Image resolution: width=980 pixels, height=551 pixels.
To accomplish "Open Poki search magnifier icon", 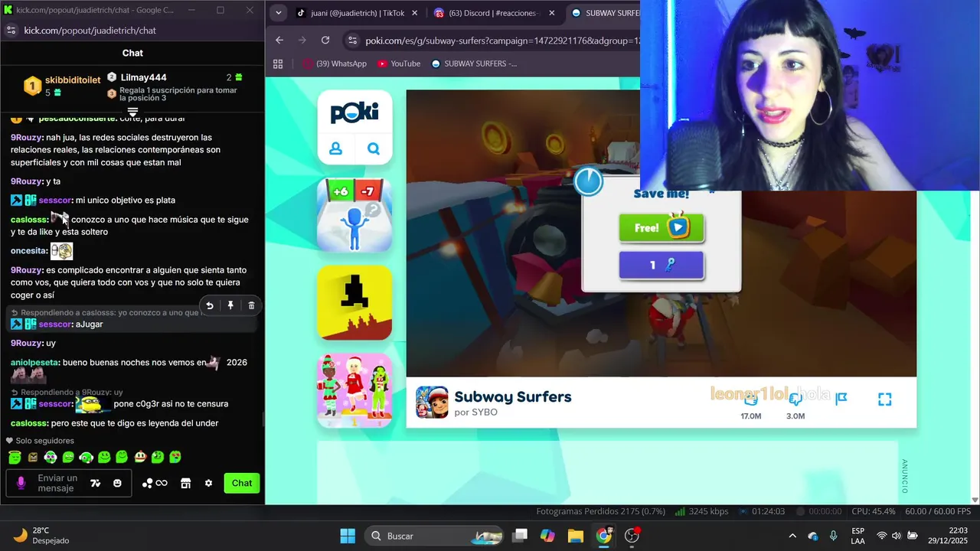I will point(374,149).
